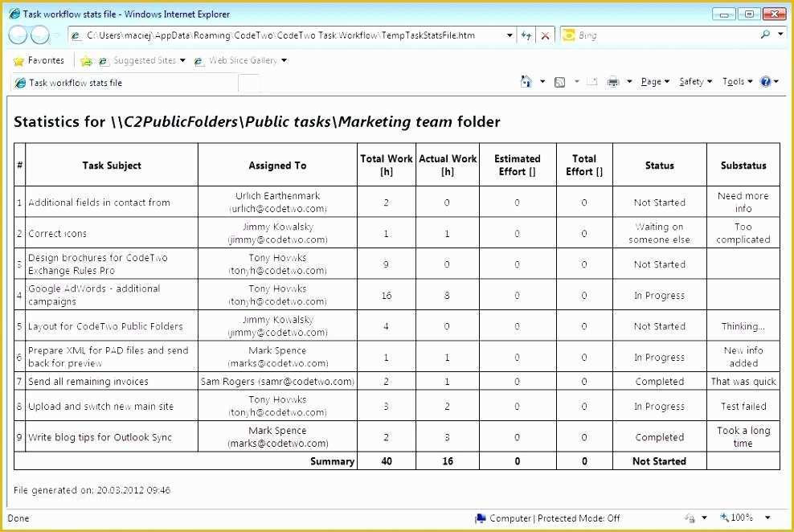
Task: Click the 100% zoom level text
Action: point(742,518)
